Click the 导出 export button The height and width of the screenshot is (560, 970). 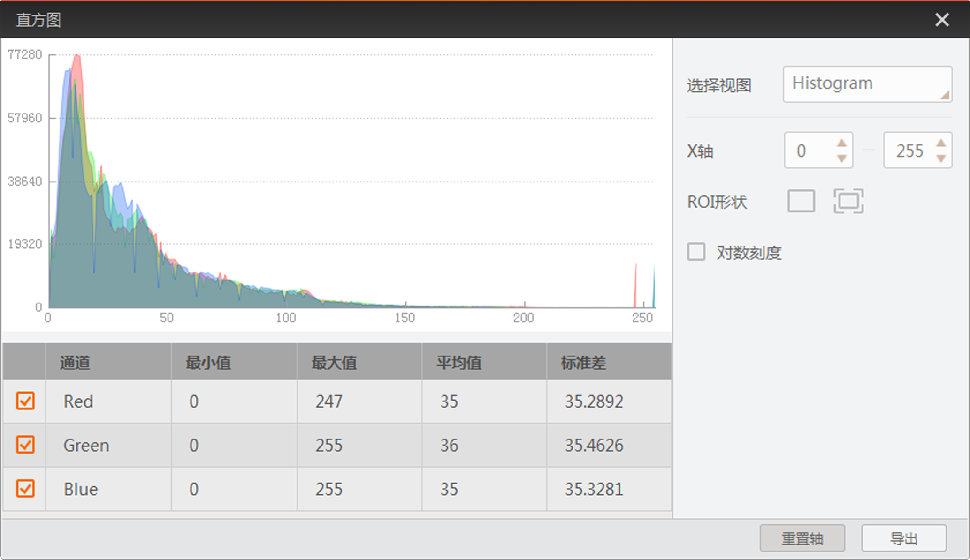click(903, 538)
